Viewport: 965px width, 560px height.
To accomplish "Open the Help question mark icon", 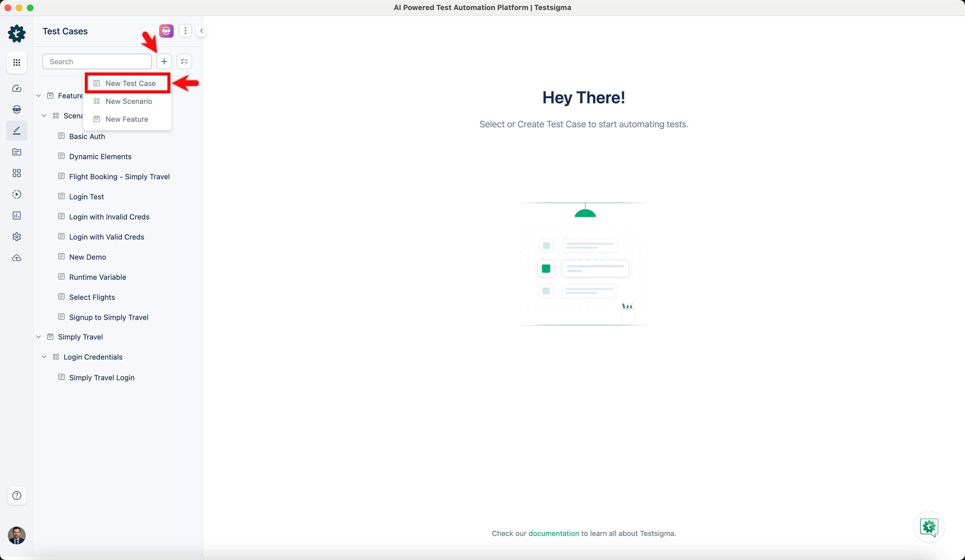I will pyautogui.click(x=16, y=495).
